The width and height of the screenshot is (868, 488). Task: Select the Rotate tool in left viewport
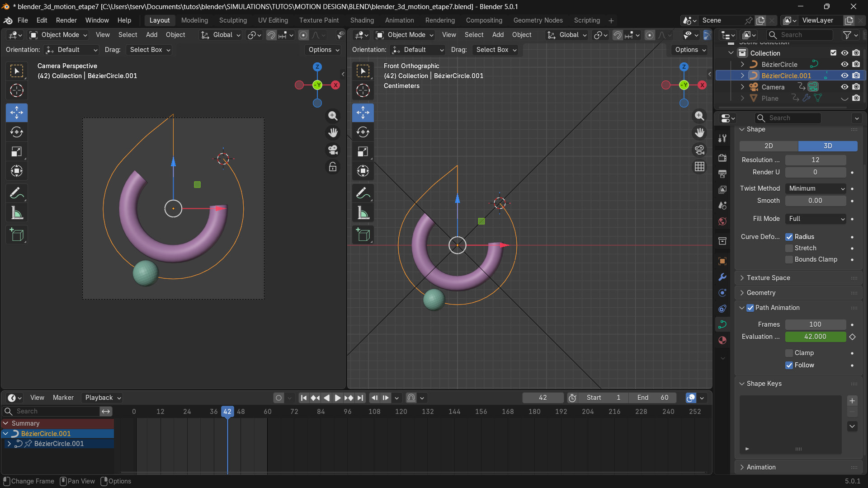point(17,132)
